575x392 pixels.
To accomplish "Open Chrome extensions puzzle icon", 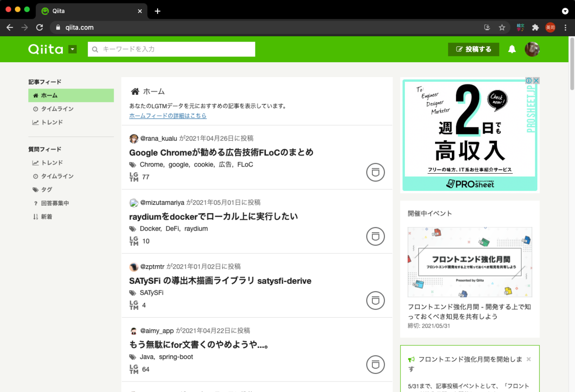I will pos(536,28).
